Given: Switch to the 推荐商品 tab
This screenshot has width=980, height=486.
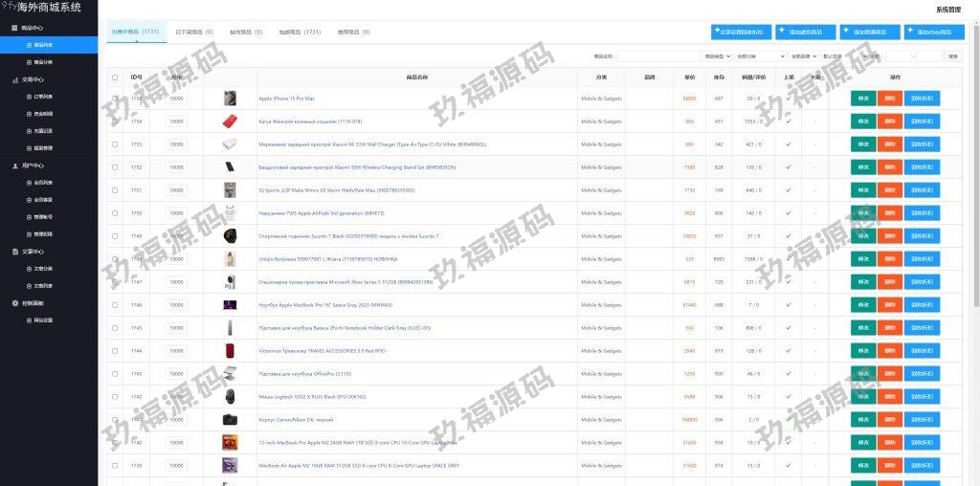Looking at the screenshot, I should [x=353, y=32].
